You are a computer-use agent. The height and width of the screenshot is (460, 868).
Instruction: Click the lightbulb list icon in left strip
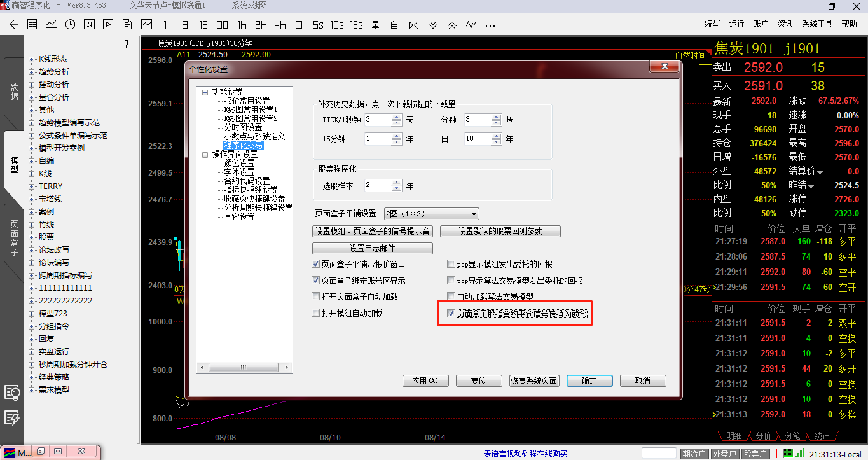tap(12, 393)
